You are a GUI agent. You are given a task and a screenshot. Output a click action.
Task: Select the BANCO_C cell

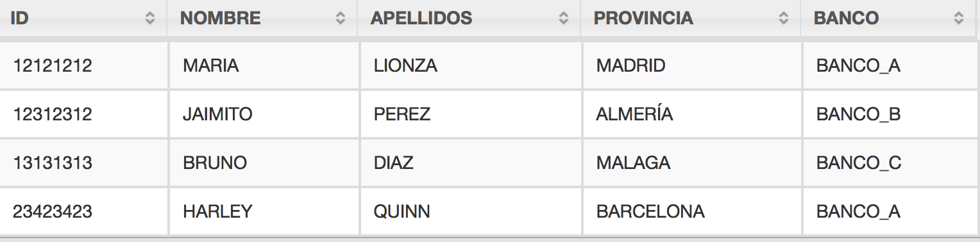[891, 163]
